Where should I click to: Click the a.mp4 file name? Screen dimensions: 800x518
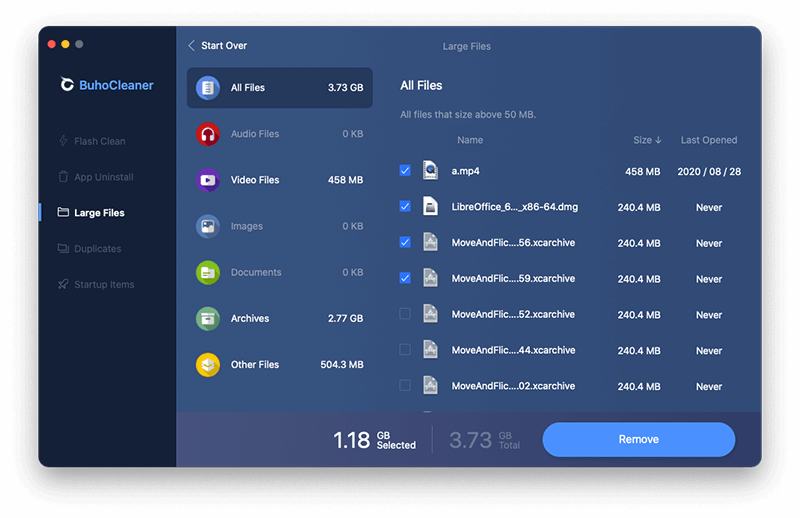465,171
